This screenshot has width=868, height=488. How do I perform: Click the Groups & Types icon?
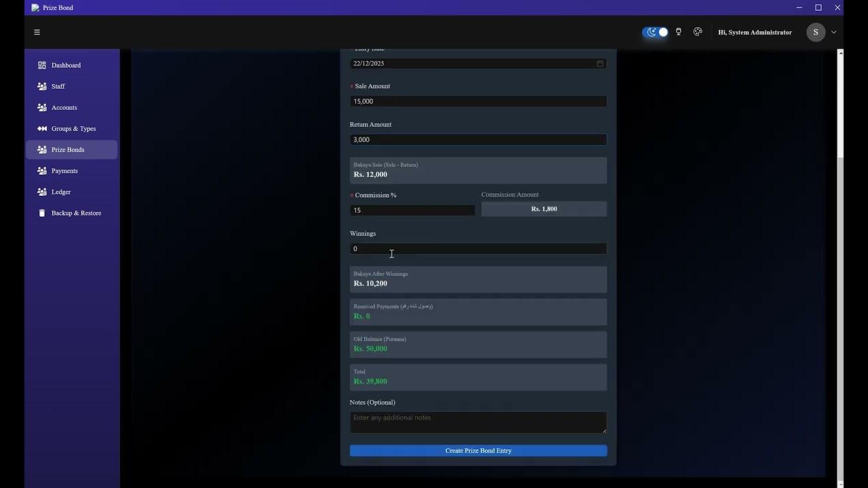(x=42, y=128)
